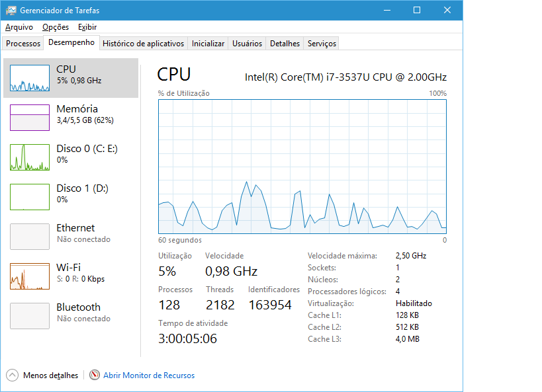Click the large CPU utilization graph
This screenshot has width=542, height=392.
click(x=302, y=167)
